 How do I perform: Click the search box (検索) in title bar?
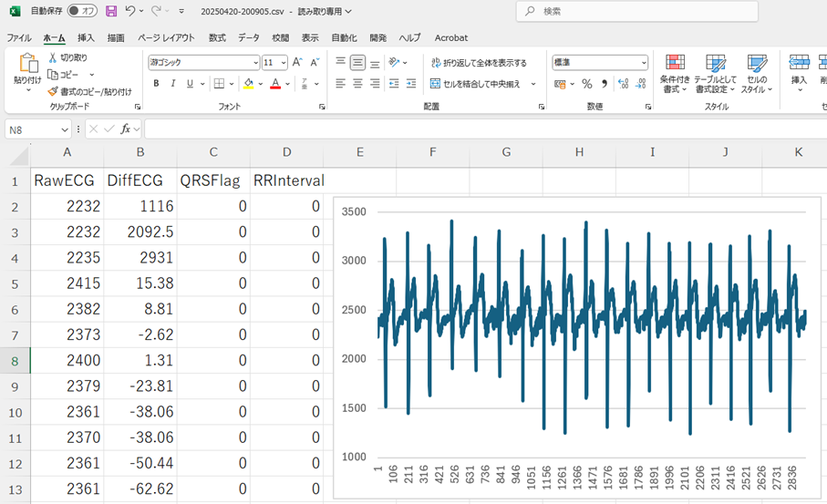coord(636,12)
